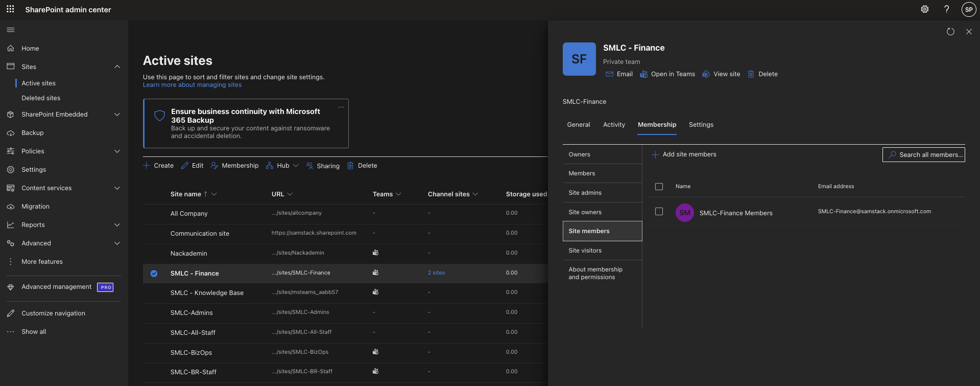
Task: Collapse the Sites navigation group
Action: click(x=117, y=67)
